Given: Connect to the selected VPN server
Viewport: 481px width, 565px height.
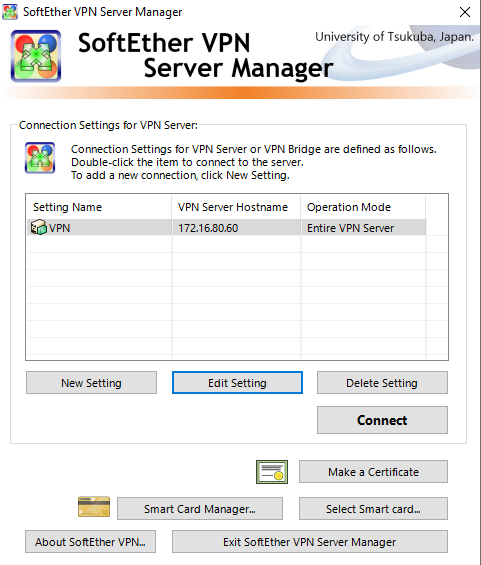Looking at the screenshot, I should click(382, 420).
